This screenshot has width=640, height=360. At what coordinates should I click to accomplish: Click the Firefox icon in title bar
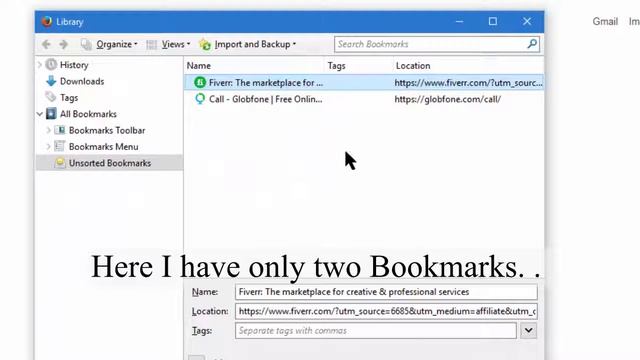point(47,21)
